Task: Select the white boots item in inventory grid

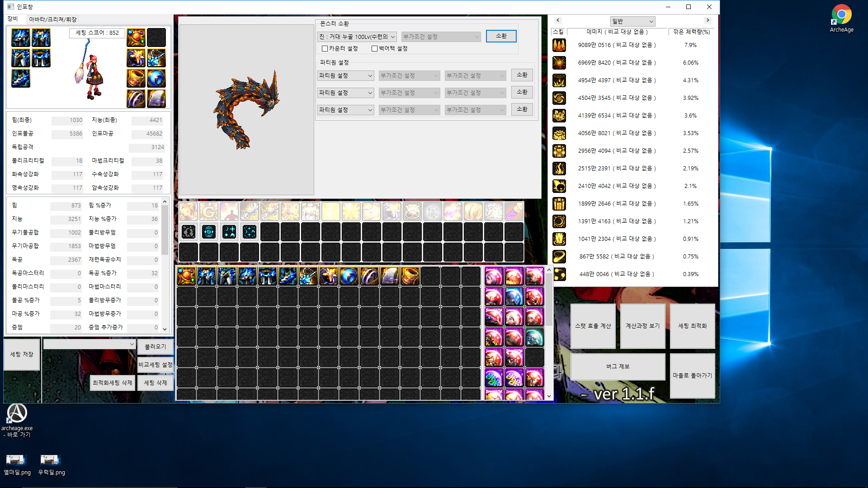Action: point(288,276)
